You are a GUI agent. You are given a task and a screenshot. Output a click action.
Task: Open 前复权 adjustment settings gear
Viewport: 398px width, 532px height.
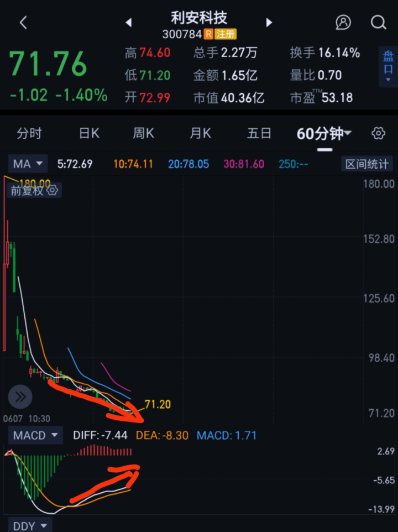[x=52, y=190]
